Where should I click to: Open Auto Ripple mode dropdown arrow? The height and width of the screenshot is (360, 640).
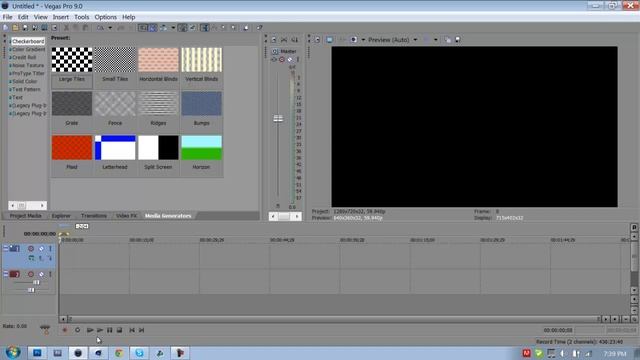(173, 28)
